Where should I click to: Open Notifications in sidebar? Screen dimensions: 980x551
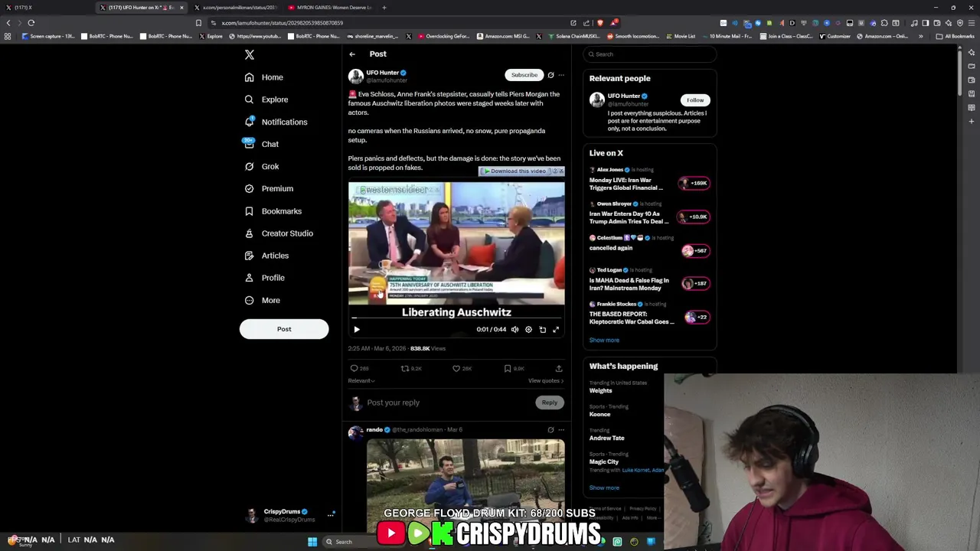click(x=276, y=122)
